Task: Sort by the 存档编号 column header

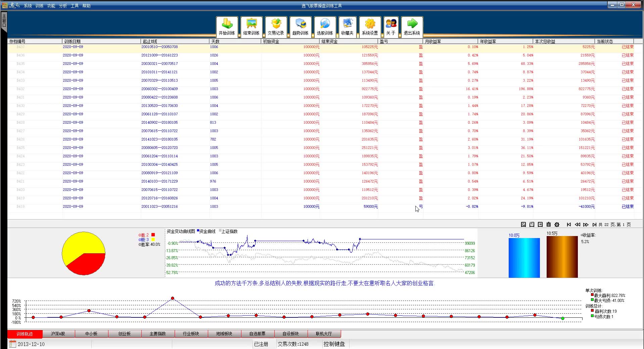Action: click(x=35, y=41)
